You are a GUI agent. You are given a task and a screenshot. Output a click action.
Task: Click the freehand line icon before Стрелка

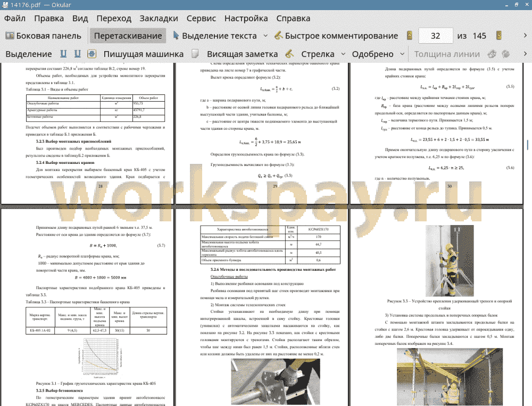coord(289,54)
